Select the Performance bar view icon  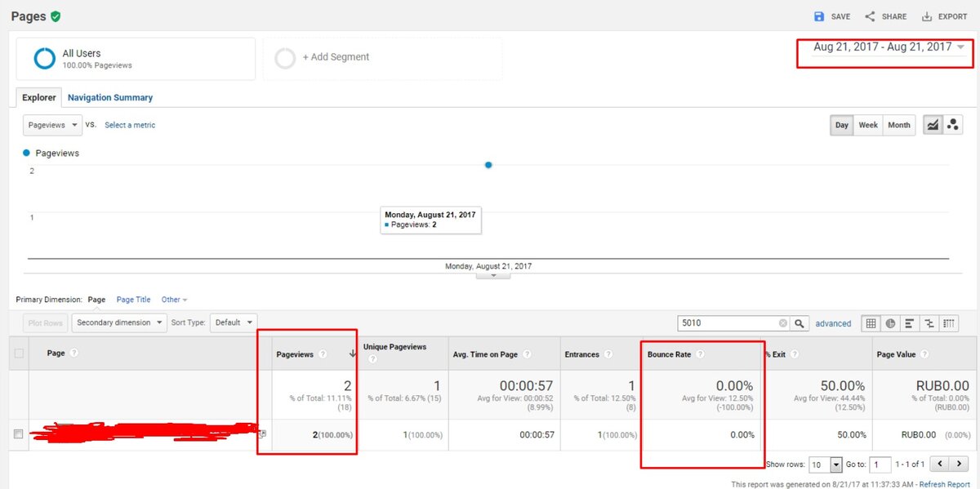tap(910, 323)
